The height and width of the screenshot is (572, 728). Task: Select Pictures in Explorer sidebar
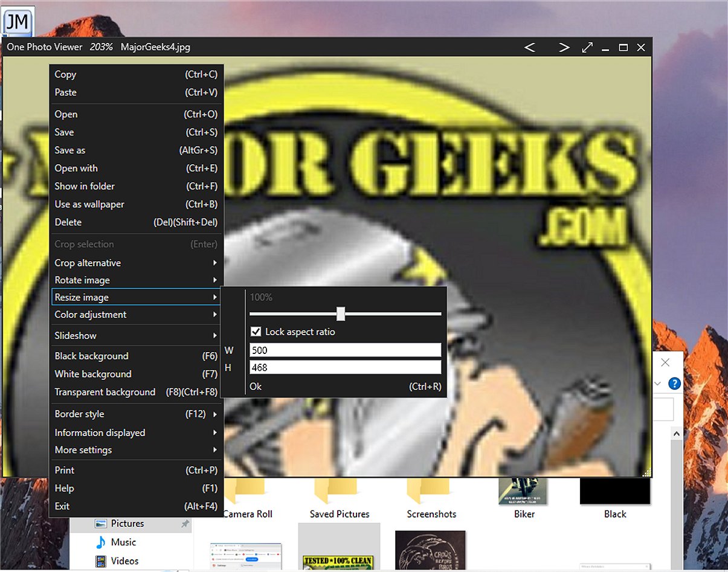[x=127, y=524]
